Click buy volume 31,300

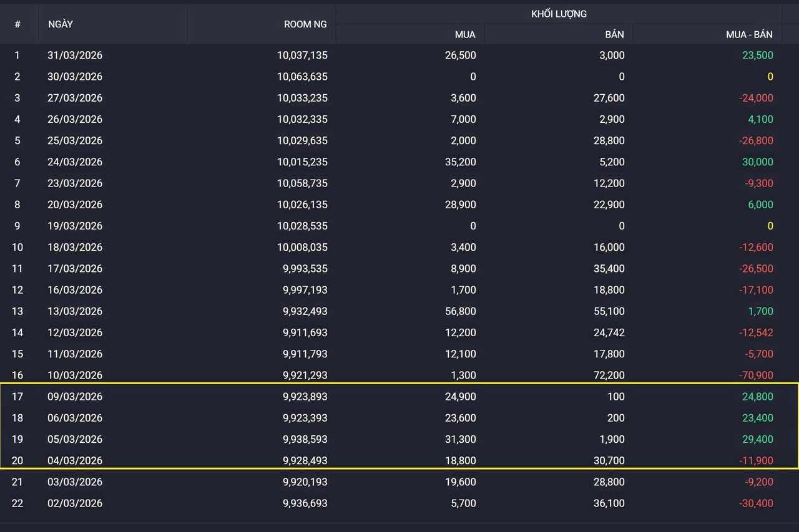click(x=461, y=439)
